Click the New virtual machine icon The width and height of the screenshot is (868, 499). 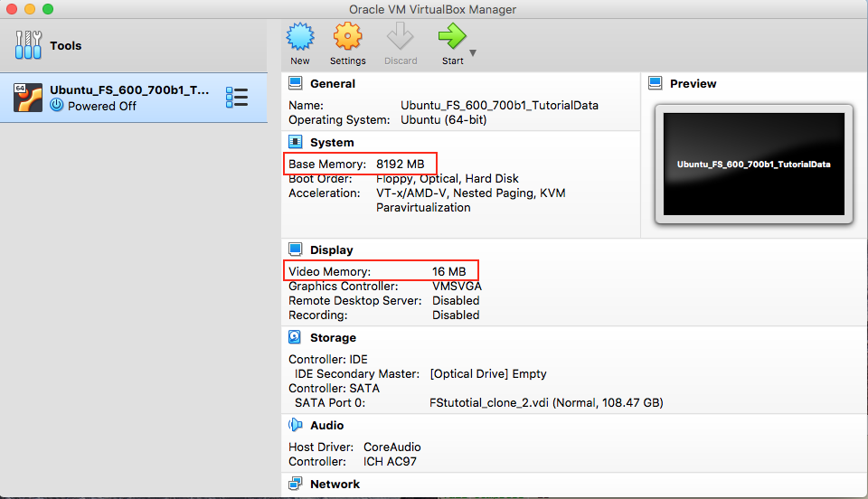300,38
